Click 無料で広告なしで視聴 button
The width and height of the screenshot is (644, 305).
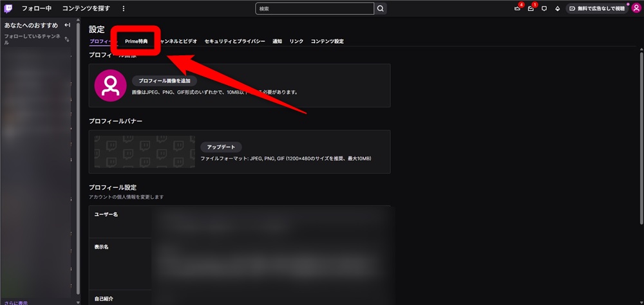[597, 8]
